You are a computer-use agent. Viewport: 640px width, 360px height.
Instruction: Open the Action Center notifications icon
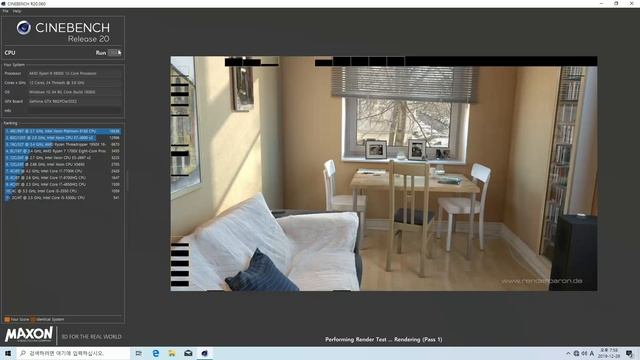[629, 353]
